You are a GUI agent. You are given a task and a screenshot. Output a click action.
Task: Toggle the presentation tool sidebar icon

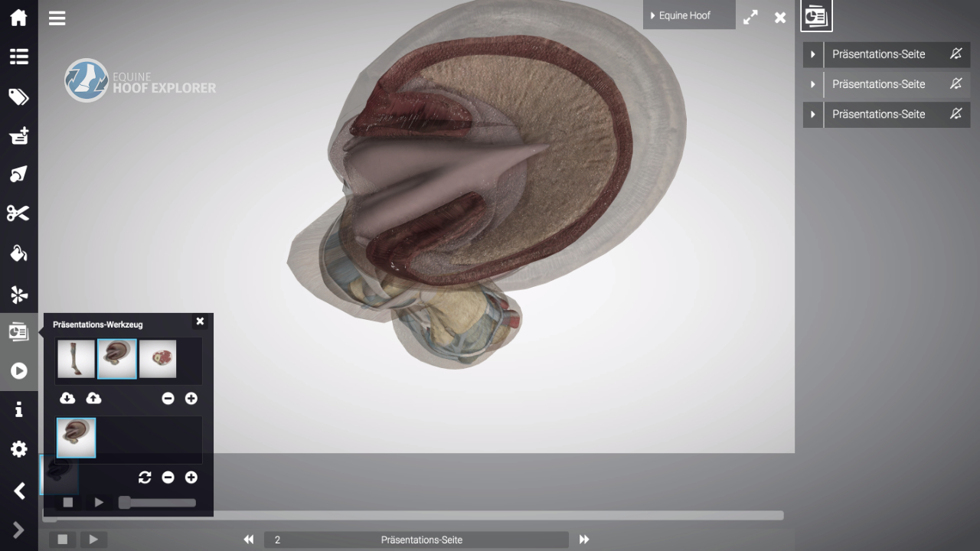point(18,332)
